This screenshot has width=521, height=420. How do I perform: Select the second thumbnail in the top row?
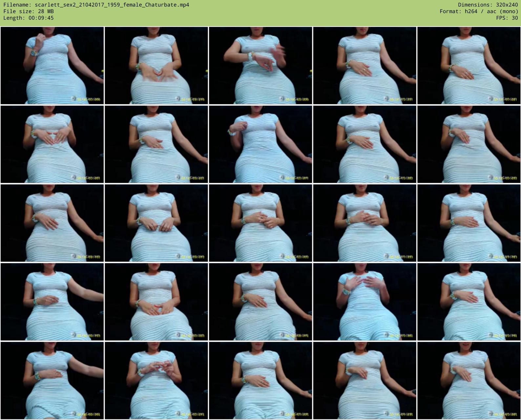pos(156,66)
